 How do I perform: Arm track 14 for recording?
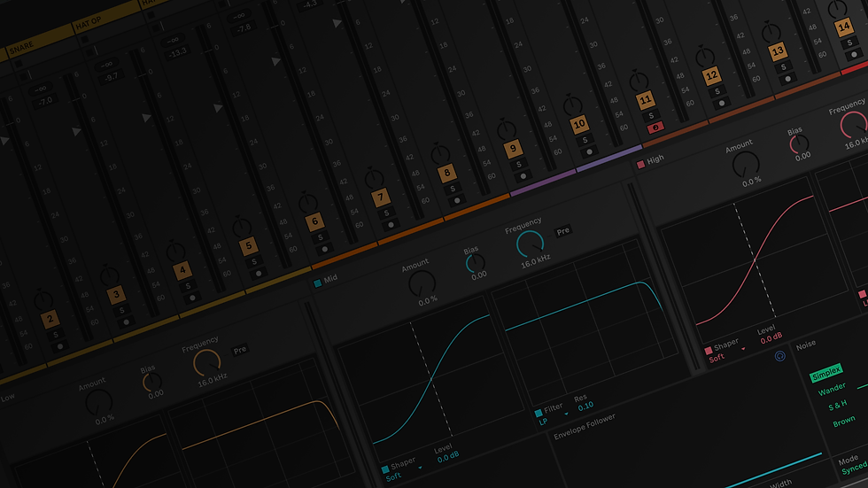click(x=854, y=54)
